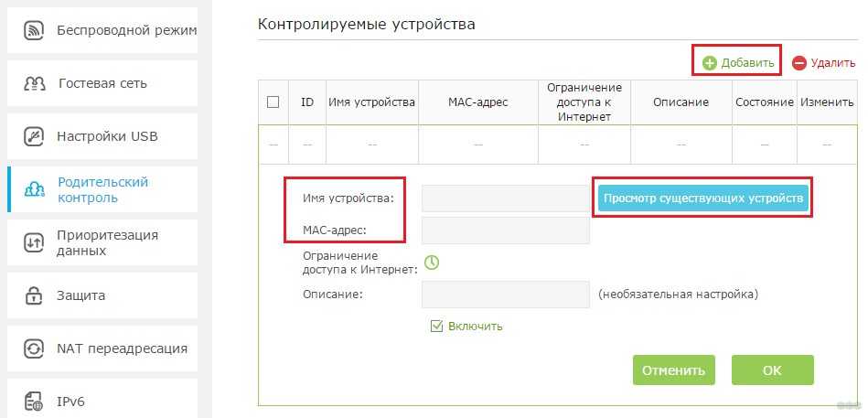Image resolution: width=868 pixels, height=418 pixels.
Task: Open the Internet access time clock icon
Action: [x=431, y=263]
